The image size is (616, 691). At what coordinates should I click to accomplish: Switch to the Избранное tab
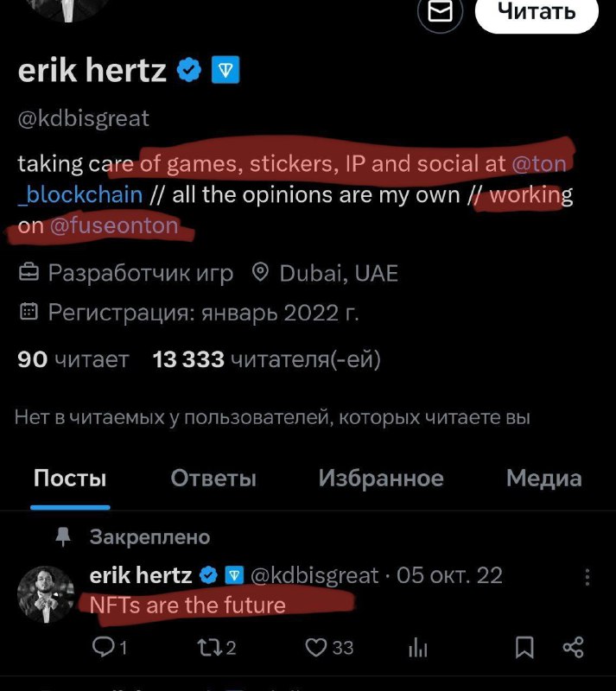pyautogui.click(x=381, y=479)
